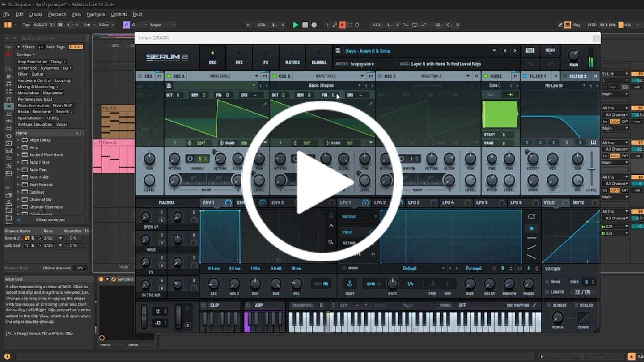The image size is (644, 362).
Task: Click the Ableton status bar info icon
Action: 7,357
